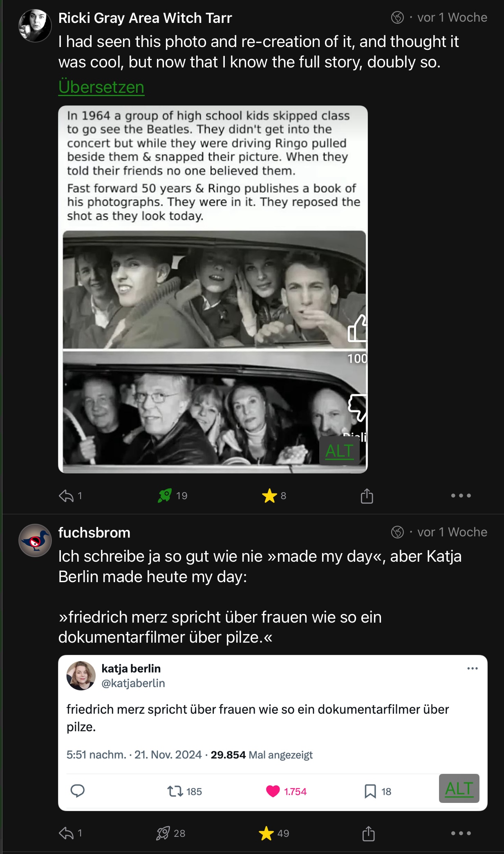The height and width of the screenshot is (854, 504).
Task: Reply to Ricki Gray Area Witch Tarr's post
Action: click(66, 496)
